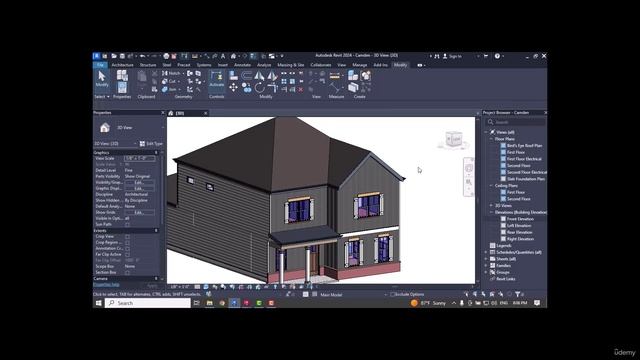Click the Default 3D View house icon

(x=233, y=56)
